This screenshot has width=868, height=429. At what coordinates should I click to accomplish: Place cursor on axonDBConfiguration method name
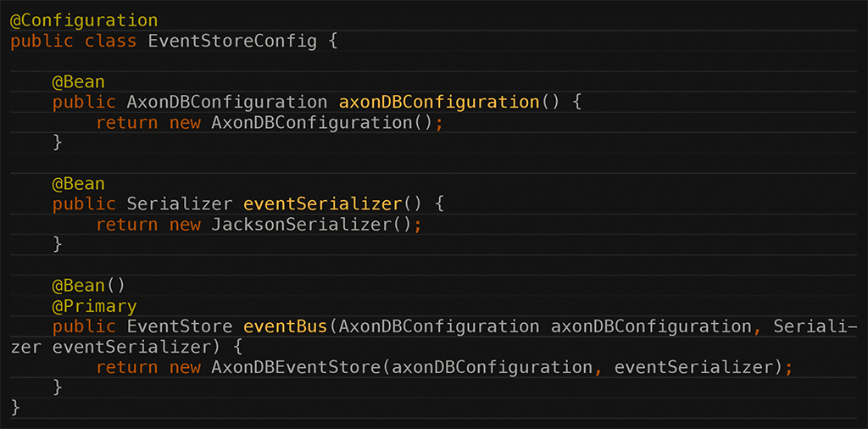coord(439,103)
